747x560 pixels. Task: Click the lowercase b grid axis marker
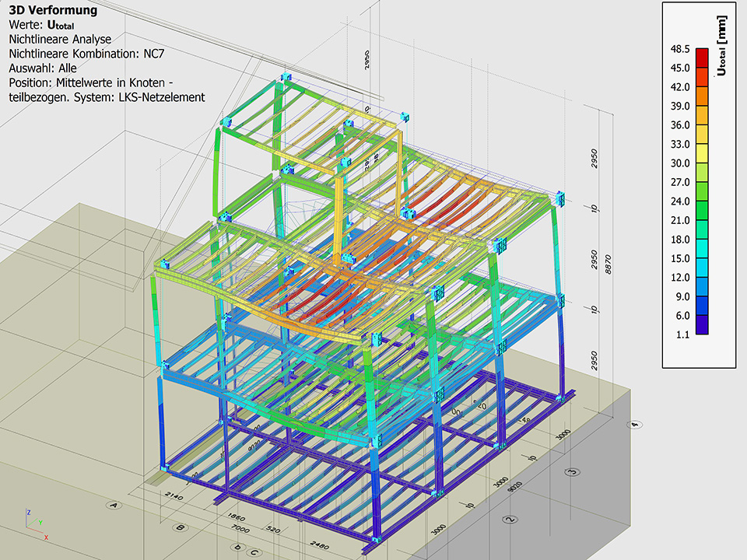point(237,548)
